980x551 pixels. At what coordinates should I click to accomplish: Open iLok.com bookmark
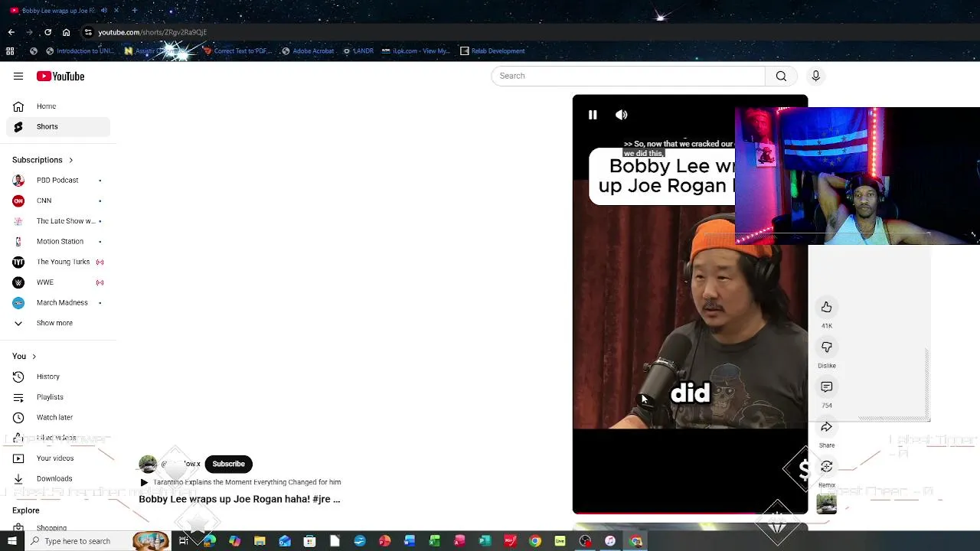click(x=416, y=51)
